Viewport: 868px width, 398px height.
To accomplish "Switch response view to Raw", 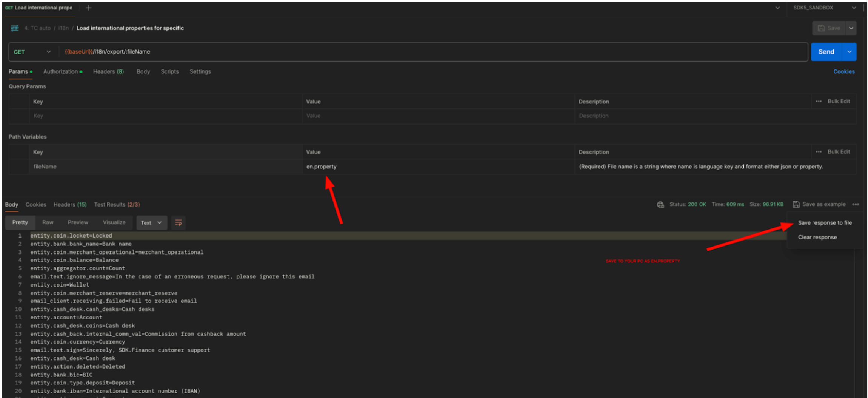I will [48, 222].
